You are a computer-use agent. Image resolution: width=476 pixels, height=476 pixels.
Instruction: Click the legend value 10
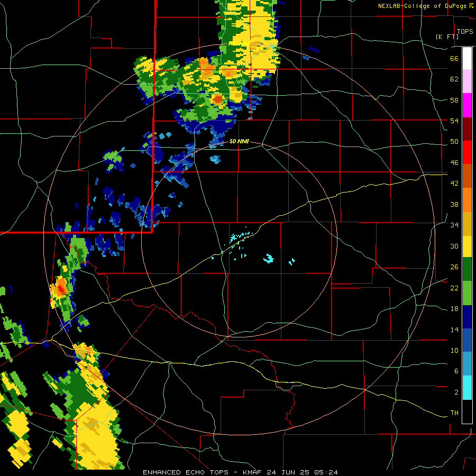(x=454, y=350)
